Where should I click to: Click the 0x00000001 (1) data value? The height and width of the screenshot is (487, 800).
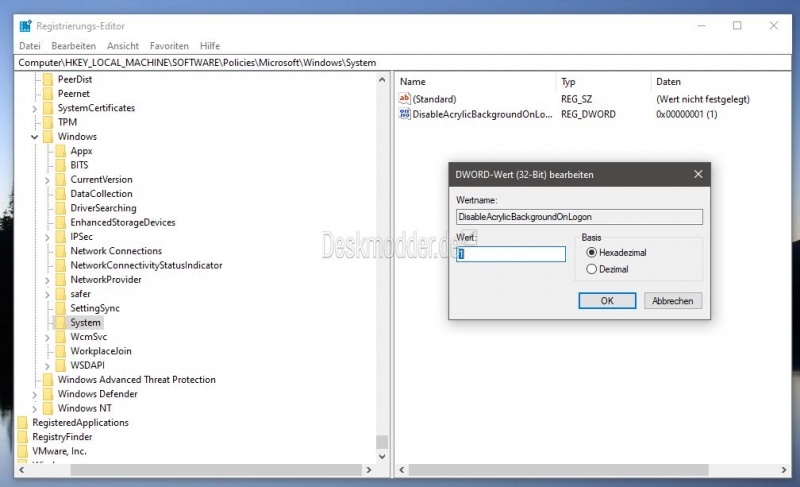point(686,114)
